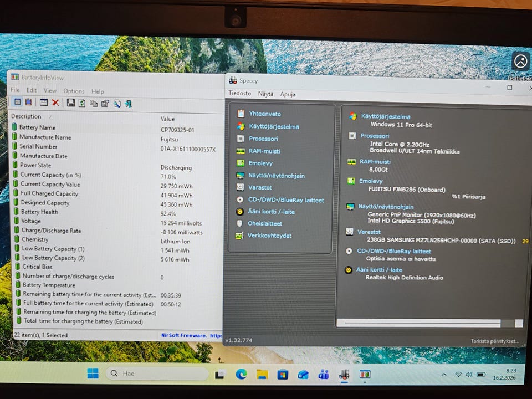Click Varastot heading in Speccy summary
This screenshot has width=532, height=399.
point(369,232)
